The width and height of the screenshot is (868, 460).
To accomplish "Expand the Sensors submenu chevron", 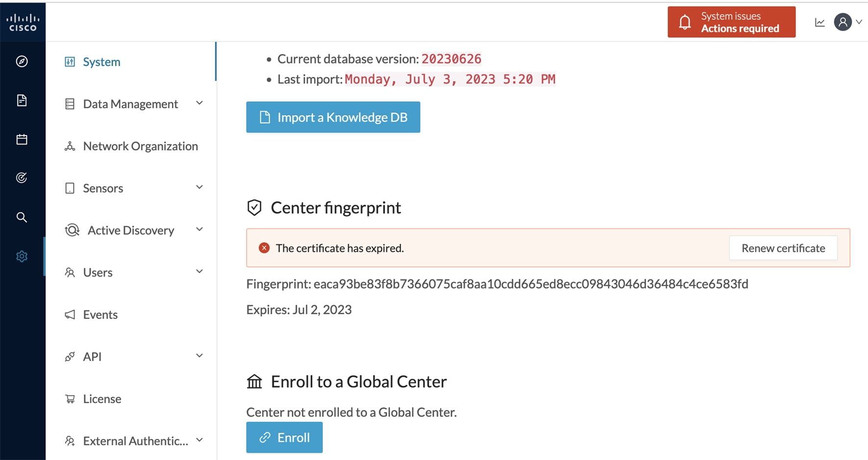I will [x=199, y=187].
